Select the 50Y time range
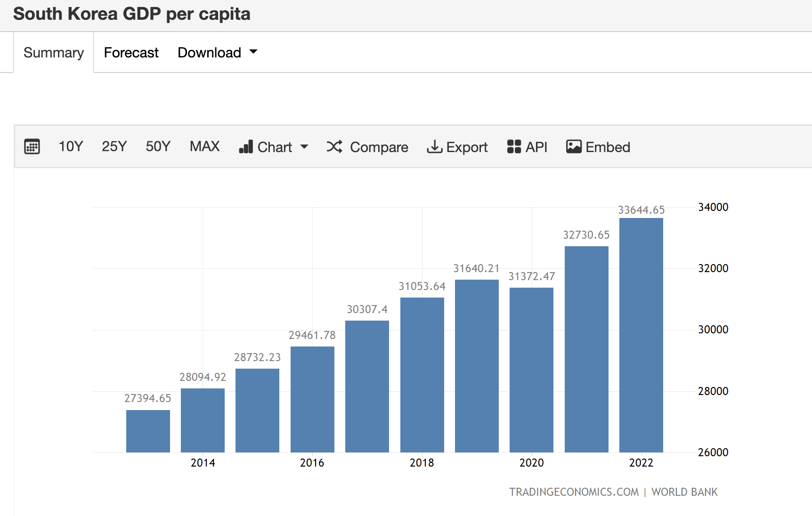Screen dimensions: 812x516 (158, 147)
